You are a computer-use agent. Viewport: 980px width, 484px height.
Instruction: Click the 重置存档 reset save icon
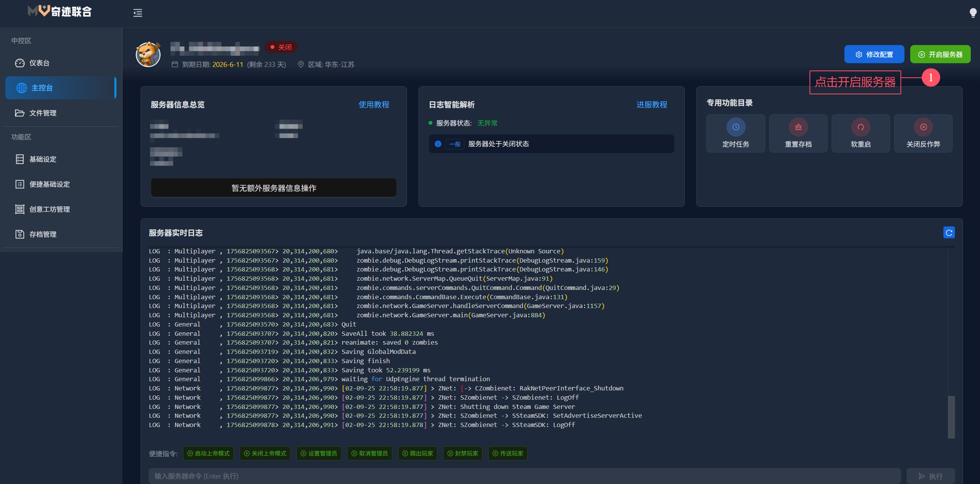(x=798, y=127)
